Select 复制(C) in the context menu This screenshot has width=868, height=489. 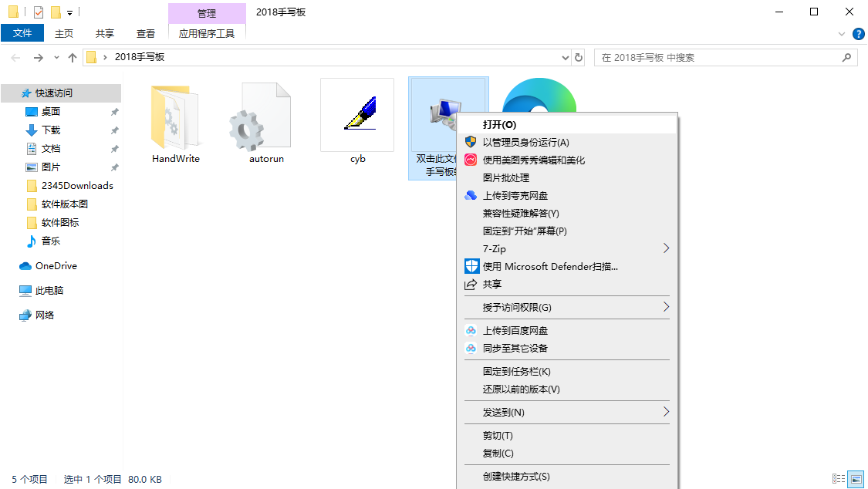(x=498, y=454)
